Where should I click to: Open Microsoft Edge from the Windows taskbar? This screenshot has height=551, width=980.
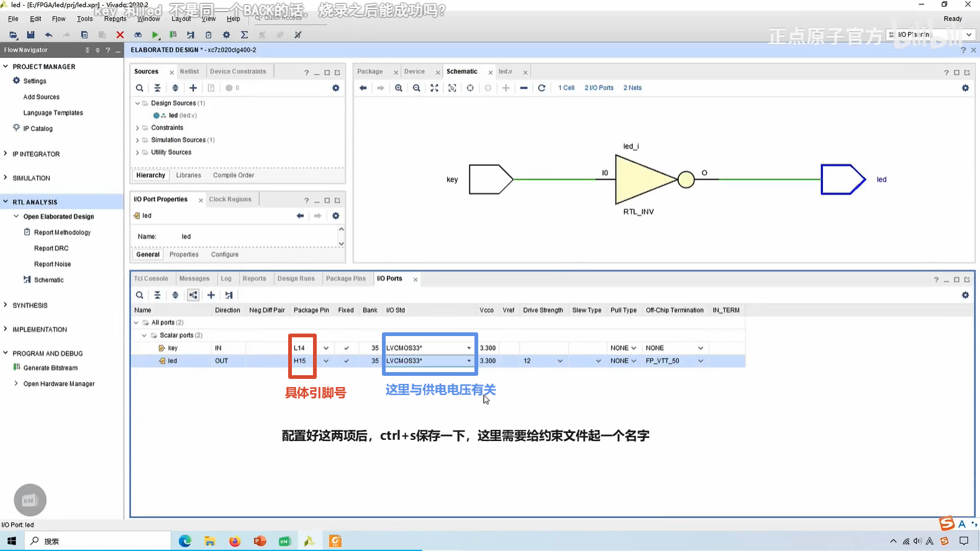pyautogui.click(x=185, y=541)
